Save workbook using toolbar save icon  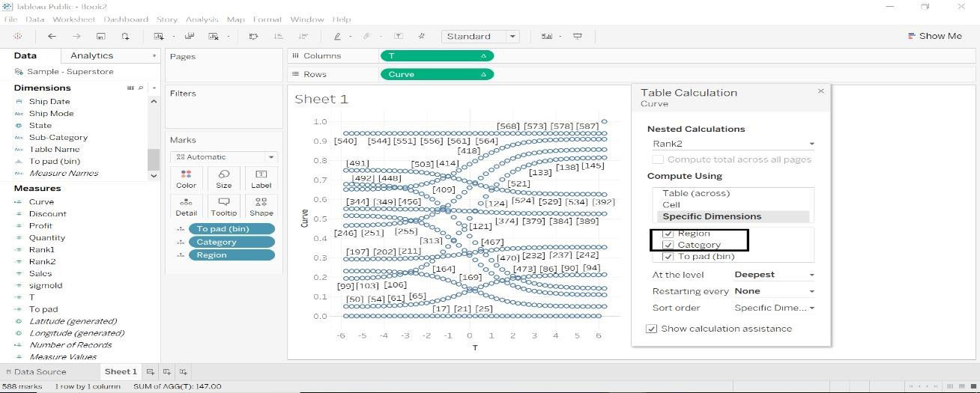tap(101, 36)
